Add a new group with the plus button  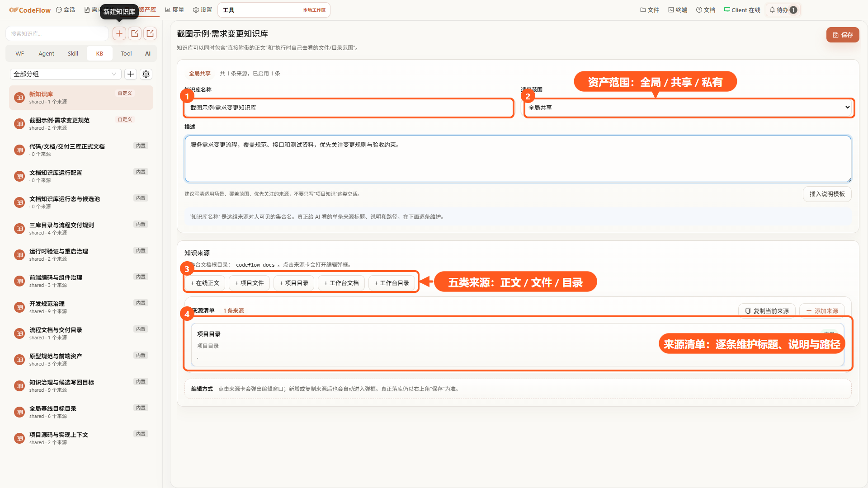131,74
